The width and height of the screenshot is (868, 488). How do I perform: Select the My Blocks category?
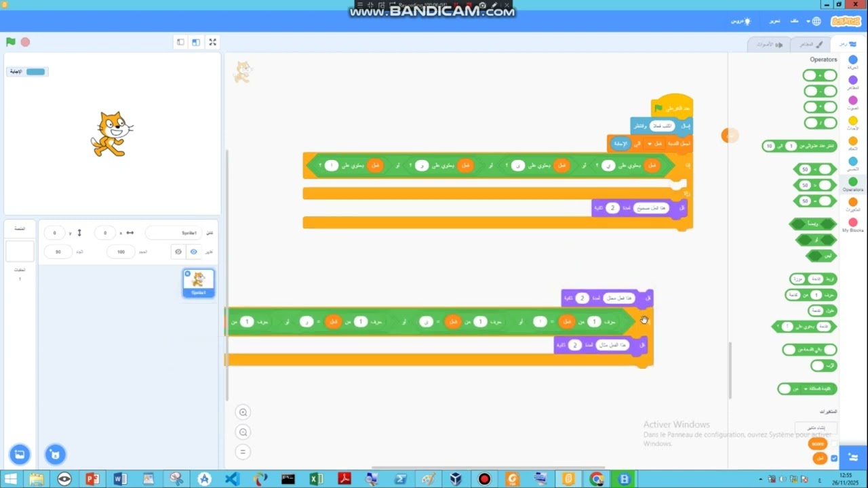pyautogui.click(x=853, y=225)
